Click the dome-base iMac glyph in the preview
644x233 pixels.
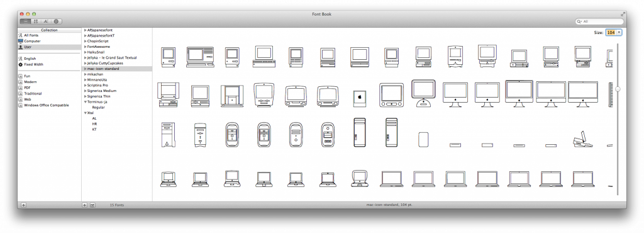point(423,93)
